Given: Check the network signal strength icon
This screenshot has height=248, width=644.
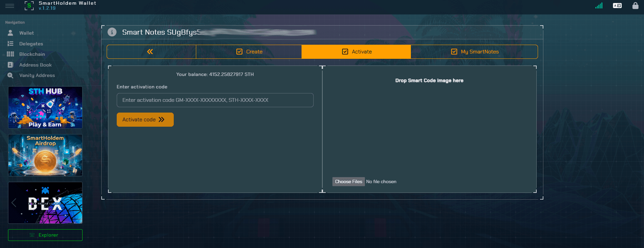Looking at the screenshot, I should (x=599, y=6).
